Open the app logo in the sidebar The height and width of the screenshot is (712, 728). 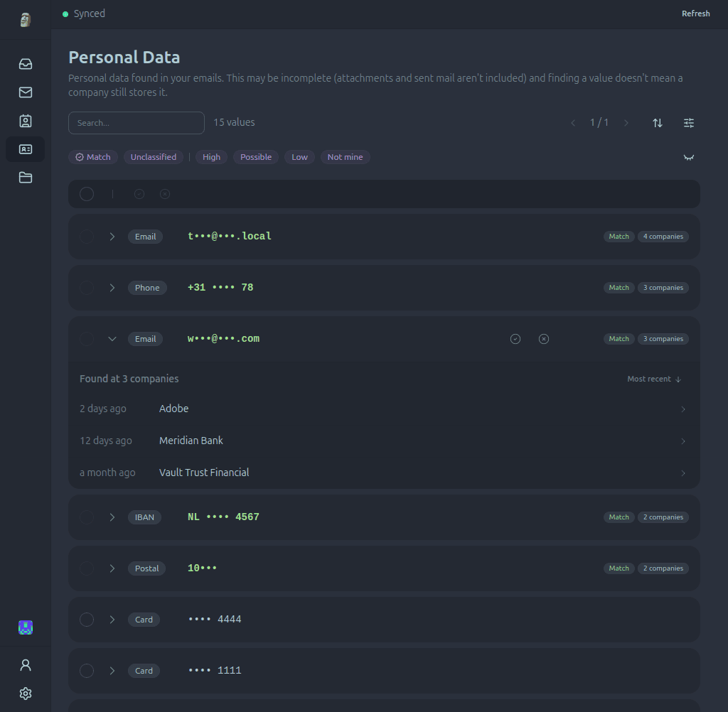tap(26, 20)
